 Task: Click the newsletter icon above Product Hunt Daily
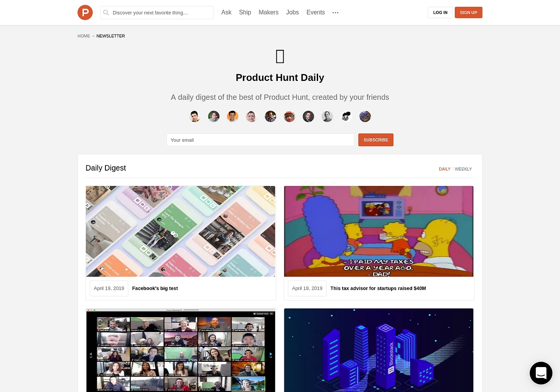280,57
